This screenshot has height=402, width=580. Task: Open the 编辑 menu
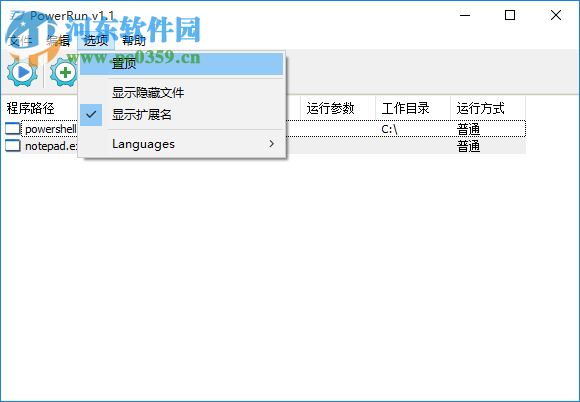pyautogui.click(x=58, y=41)
